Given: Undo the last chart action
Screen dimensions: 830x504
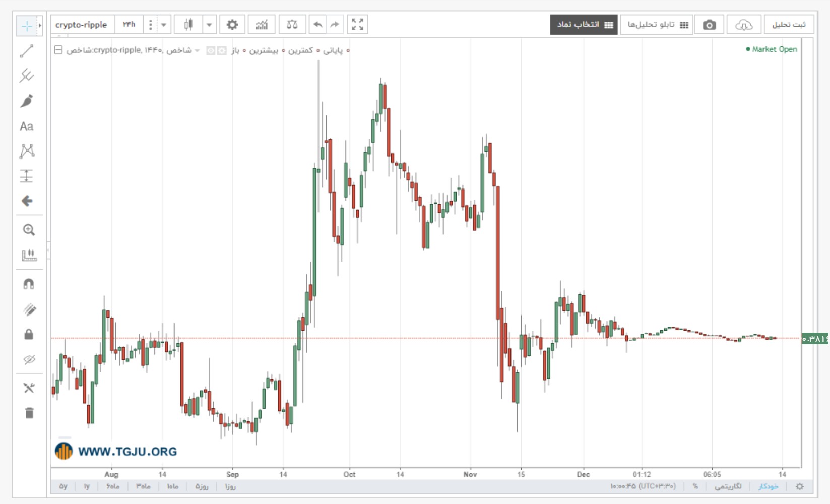Looking at the screenshot, I should click(317, 25).
